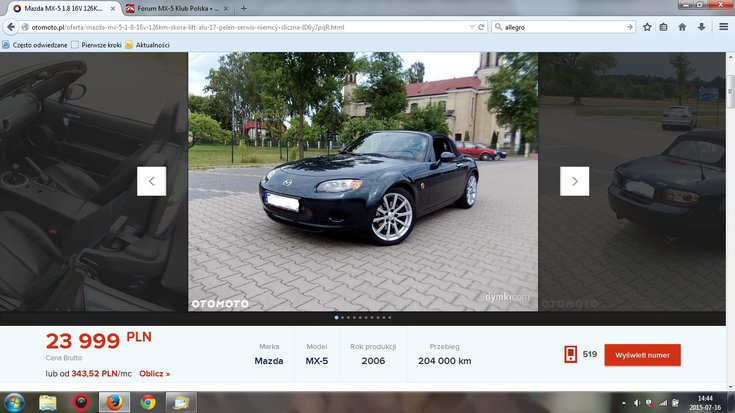The height and width of the screenshot is (413, 735).
Task: Reload the page with the refresh icon
Action: 481,27
